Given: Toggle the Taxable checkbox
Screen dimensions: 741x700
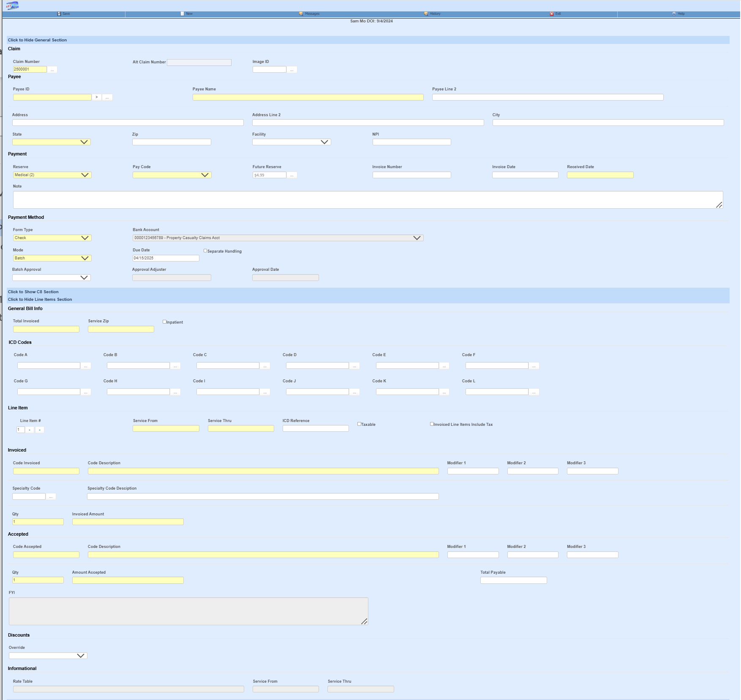Looking at the screenshot, I should pos(359,424).
